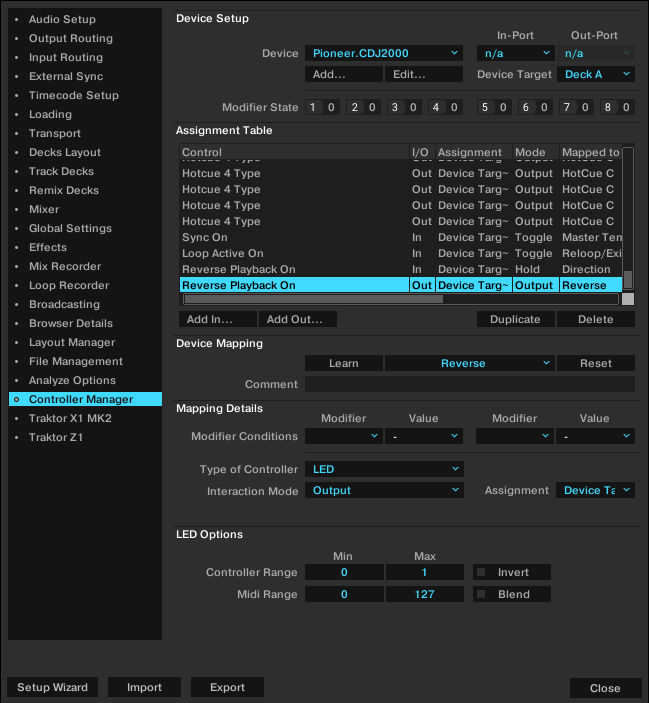Select Mixer in the sidebar
This screenshot has height=703, width=649.
(x=44, y=209)
